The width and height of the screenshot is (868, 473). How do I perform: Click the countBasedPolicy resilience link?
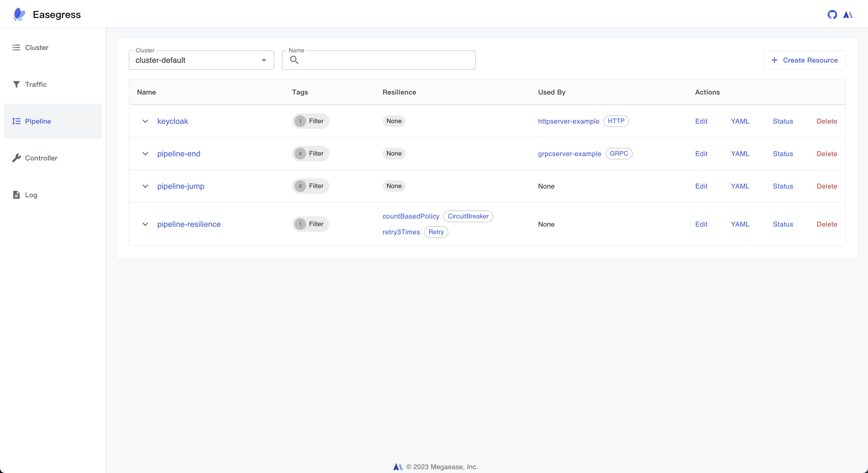pos(411,216)
